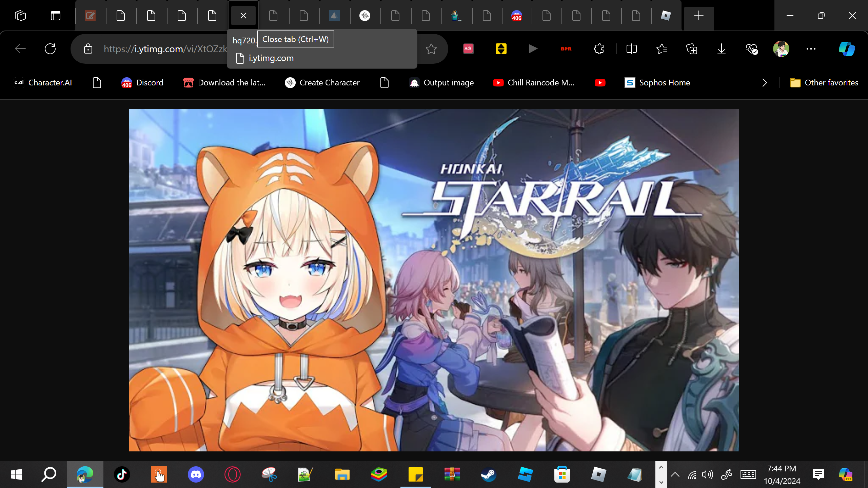Viewport: 868px width, 488px height.
Task: Open Snipping Tool from taskbar
Action: tap(269, 474)
